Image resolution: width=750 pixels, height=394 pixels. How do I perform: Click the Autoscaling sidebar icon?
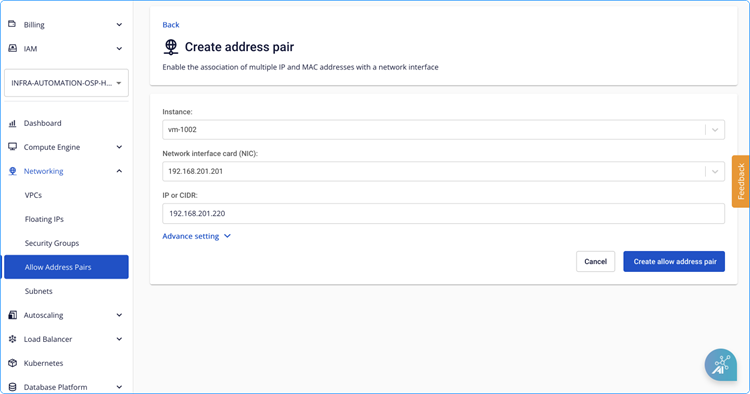pyautogui.click(x=12, y=315)
